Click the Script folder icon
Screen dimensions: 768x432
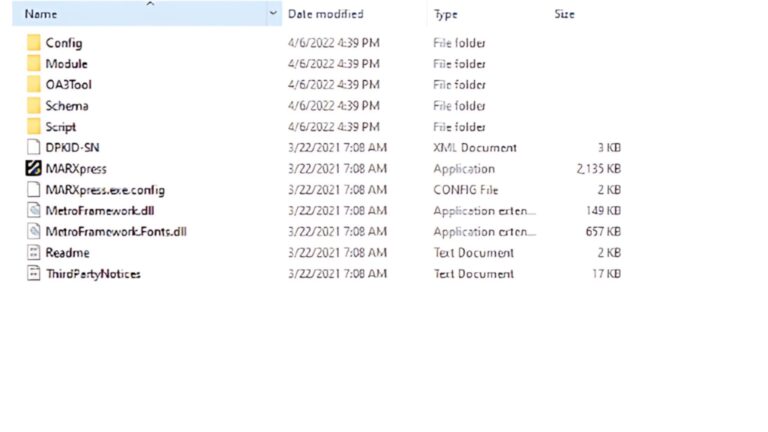coord(33,127)
